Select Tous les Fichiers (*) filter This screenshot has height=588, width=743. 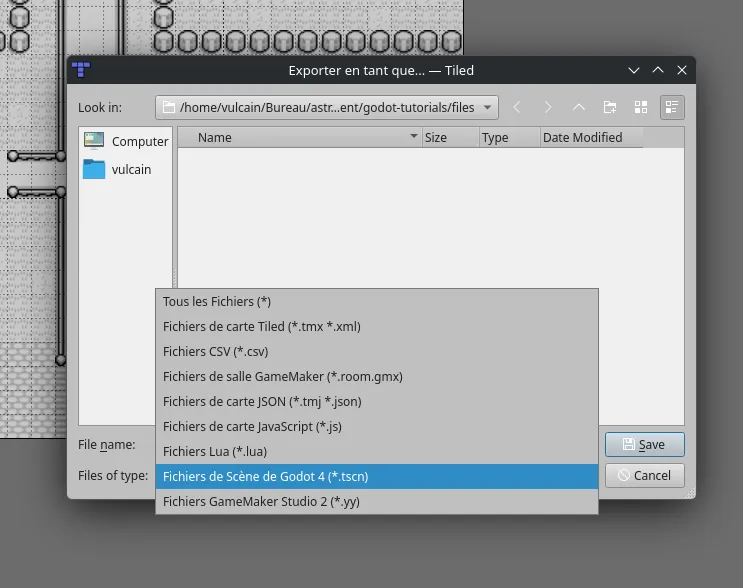(x=377, y=301)
